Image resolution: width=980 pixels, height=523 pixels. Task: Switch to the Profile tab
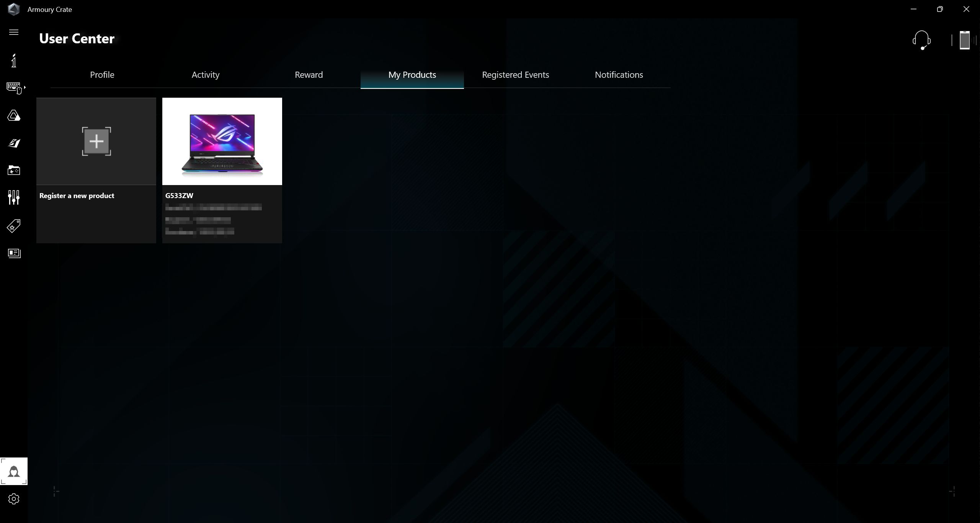(103, 75)
